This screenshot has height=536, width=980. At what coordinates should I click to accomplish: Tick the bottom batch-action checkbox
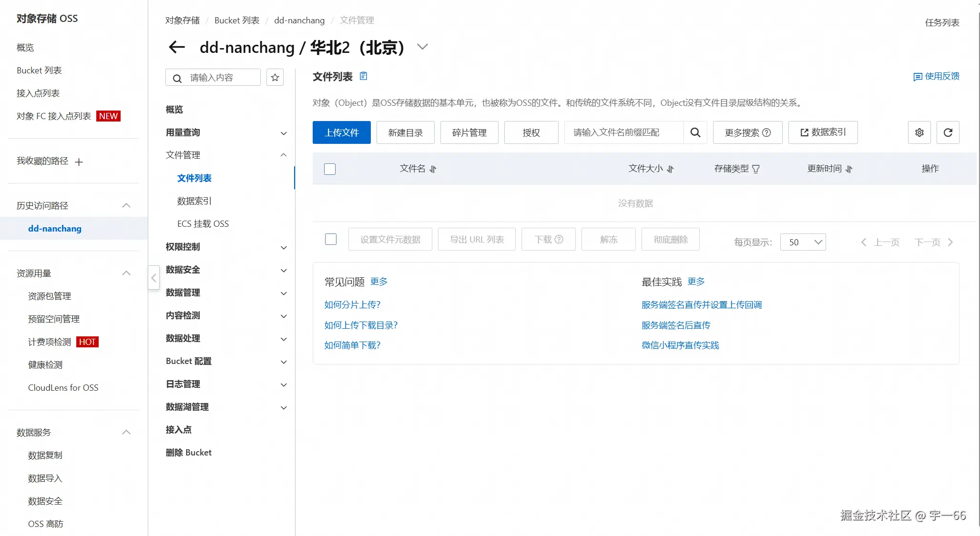pos(331,239)
